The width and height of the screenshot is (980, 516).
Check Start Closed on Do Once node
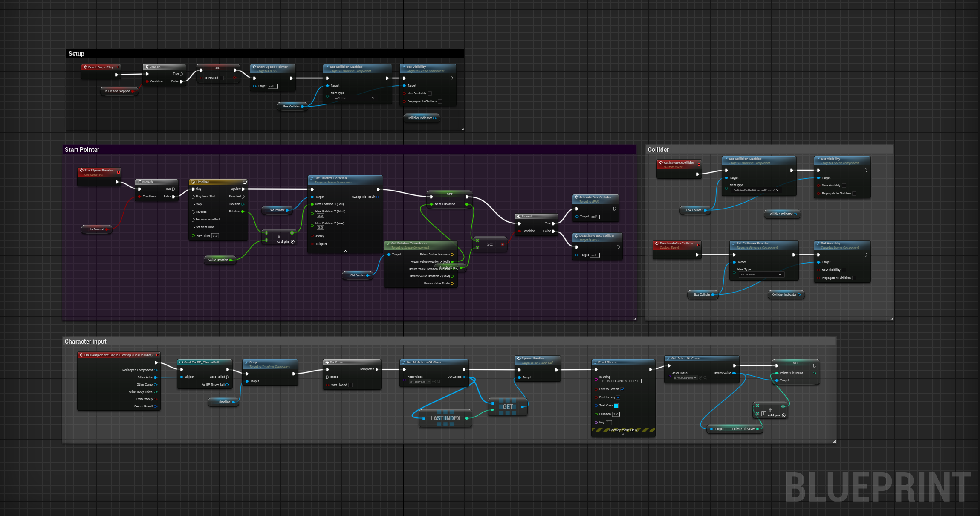click(350, 385)
